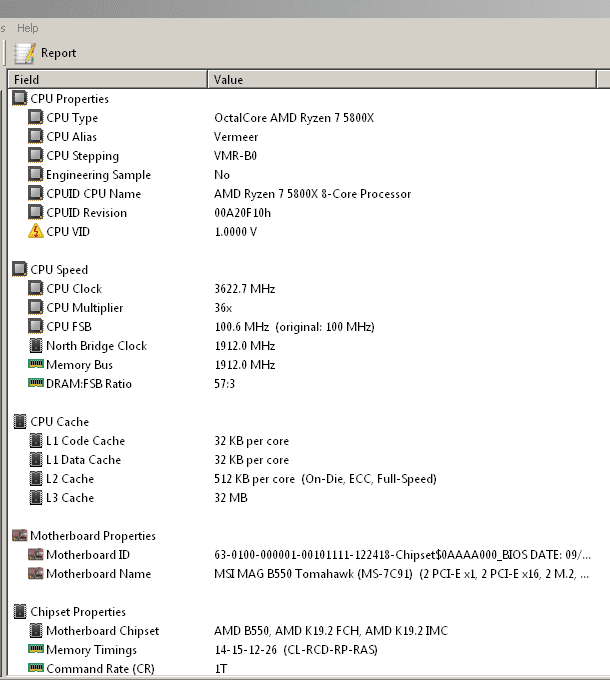Click the CPU FSB row icon
The image size is (610, 680).
(36, 327)
